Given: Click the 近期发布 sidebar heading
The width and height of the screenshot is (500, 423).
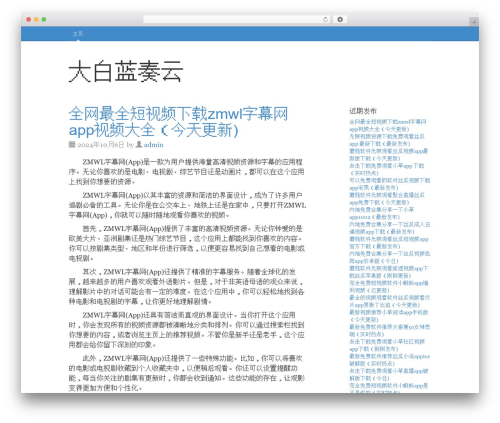Looking at the screenshot, I should coord(363,111).
